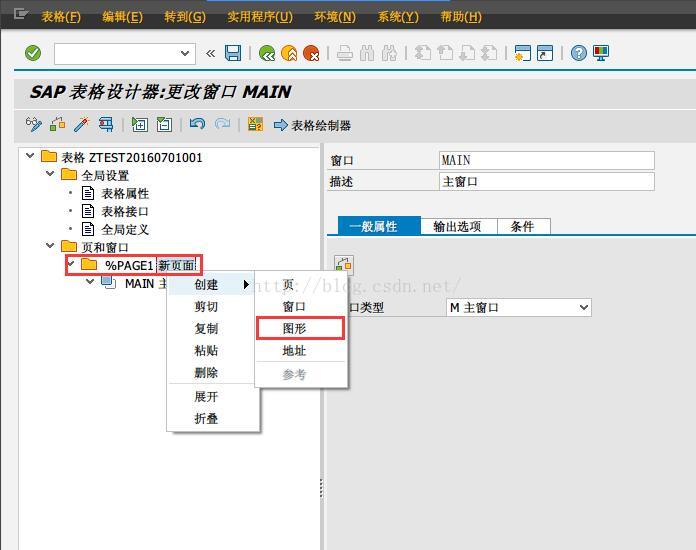696x550 pixels.
Task: Toggle Display/Change glasses-pencil icon
Action: coord(34,125)
